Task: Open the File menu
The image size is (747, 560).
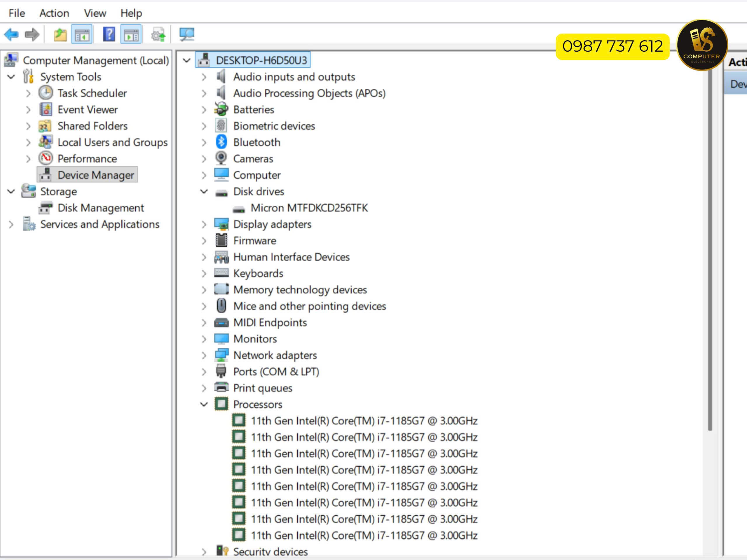Action: tap(17, 13)
